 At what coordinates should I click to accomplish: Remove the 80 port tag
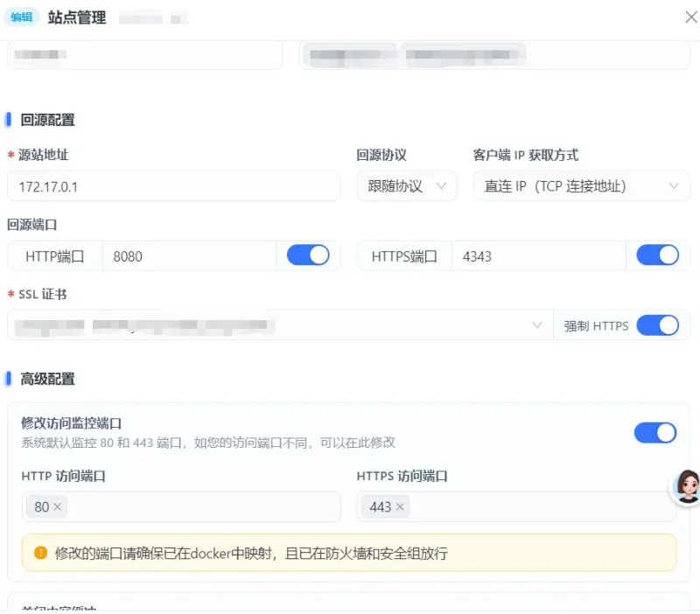[57, 507]
